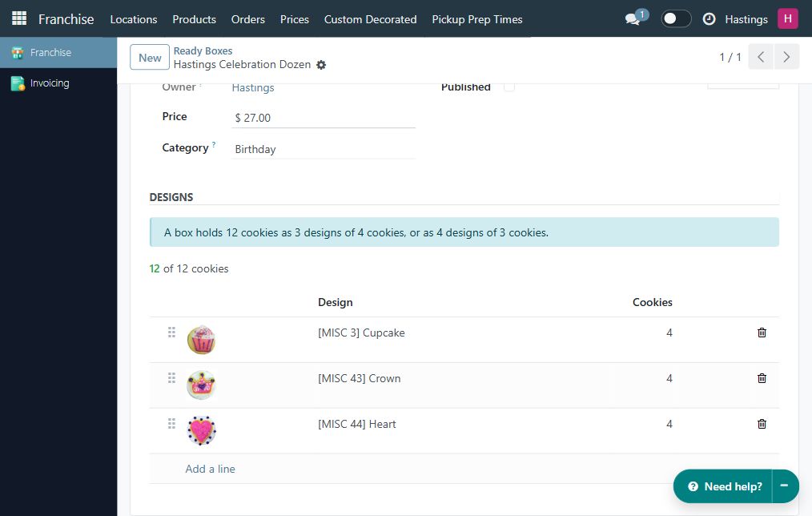Grab the Cupcake row drag handle
This screenshot has height=516, width=812.
click(x=171, y=332)
